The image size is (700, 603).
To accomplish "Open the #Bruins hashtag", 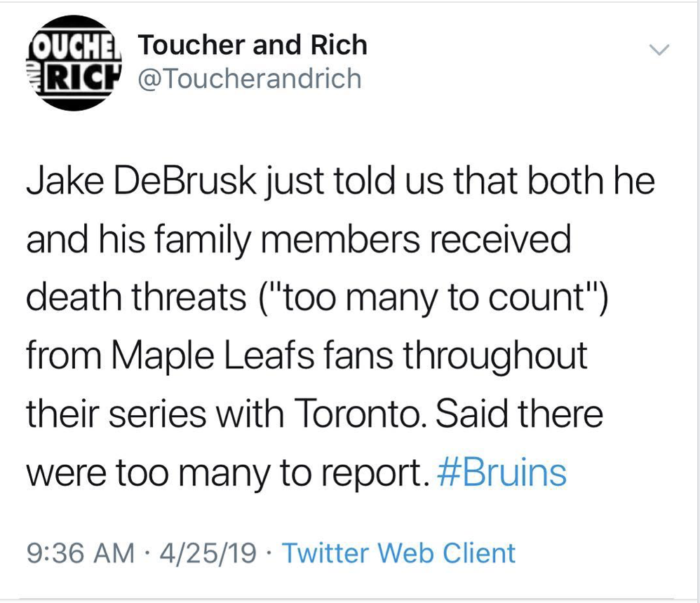I will (x=501, y=471).
